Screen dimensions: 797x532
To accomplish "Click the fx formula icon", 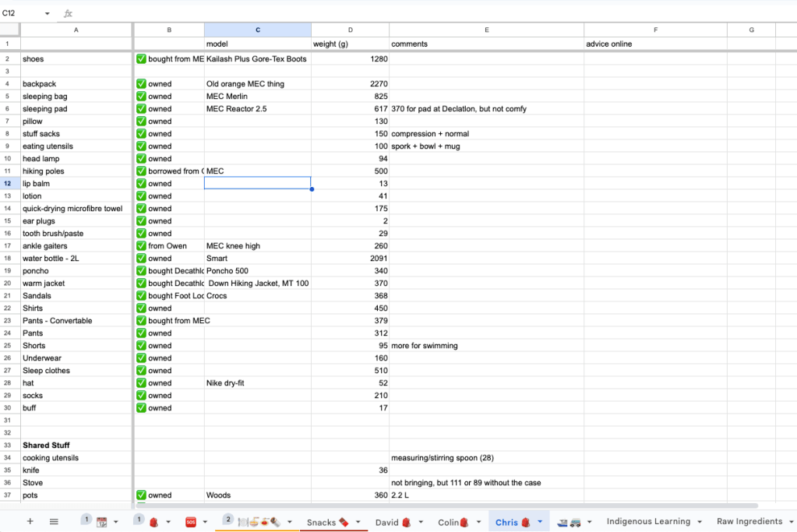I will [x=68, y=13].
